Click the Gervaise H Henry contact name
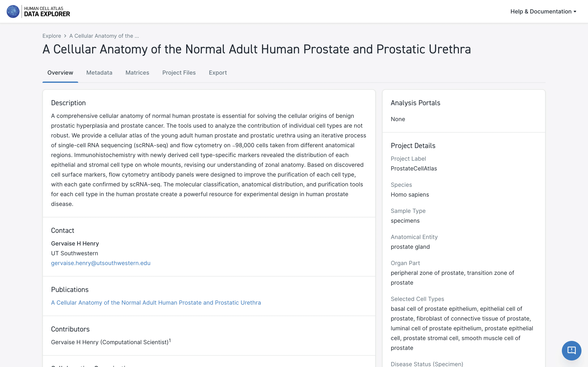 pos(75,243)
